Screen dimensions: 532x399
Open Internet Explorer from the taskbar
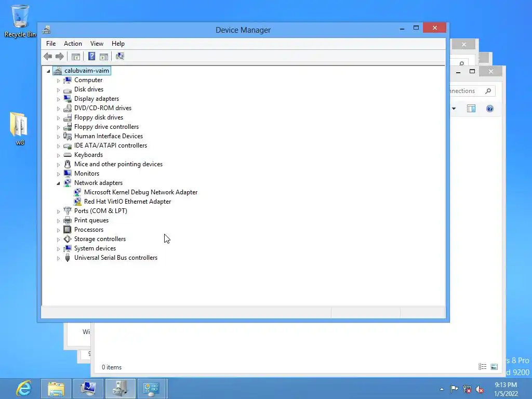24,389
